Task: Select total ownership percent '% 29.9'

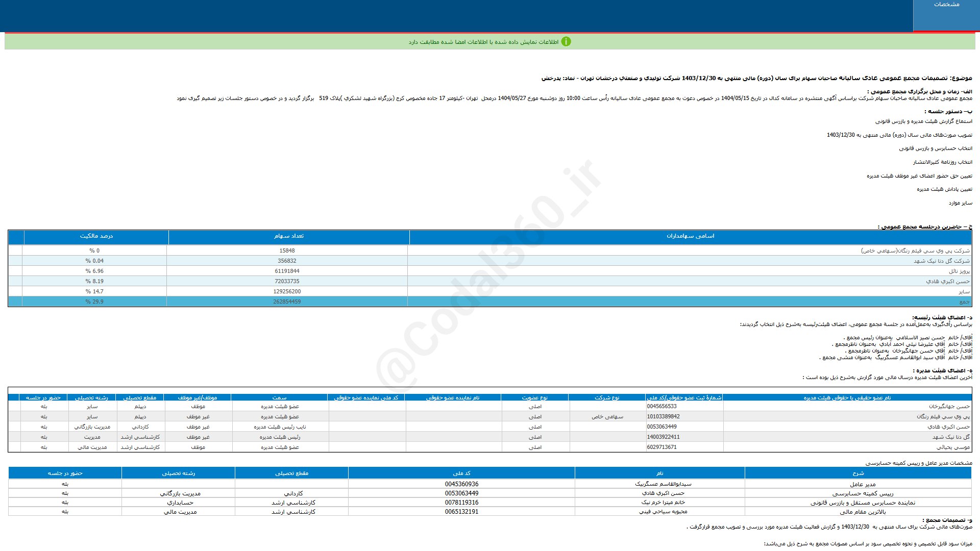Action: click(94, 302)
